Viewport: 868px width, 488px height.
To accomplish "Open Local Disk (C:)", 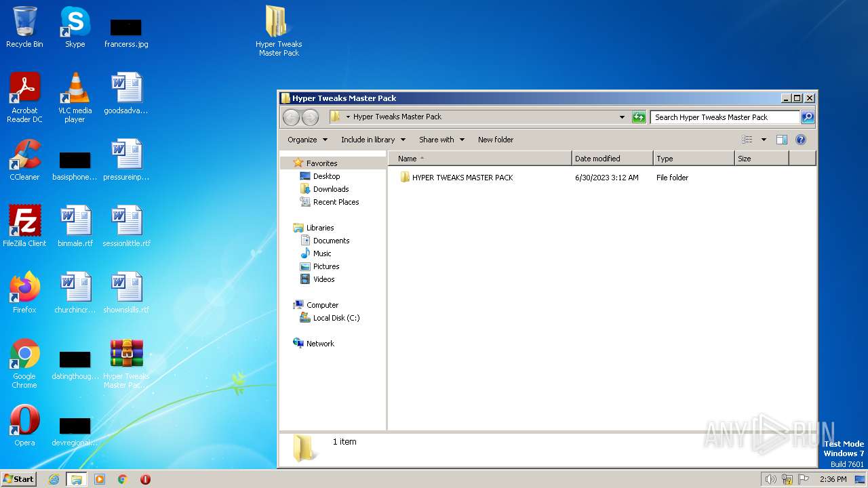I will (336, 318).
